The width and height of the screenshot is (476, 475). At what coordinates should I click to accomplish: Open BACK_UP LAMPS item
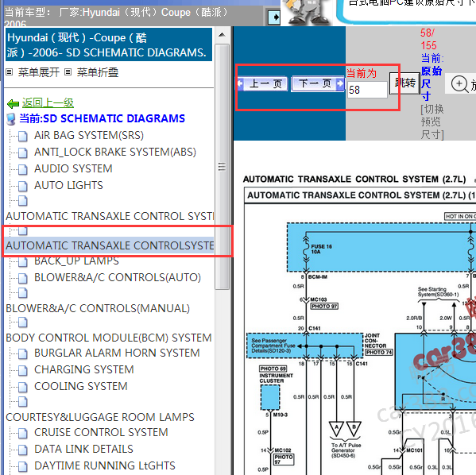click(x=76, y=261)
